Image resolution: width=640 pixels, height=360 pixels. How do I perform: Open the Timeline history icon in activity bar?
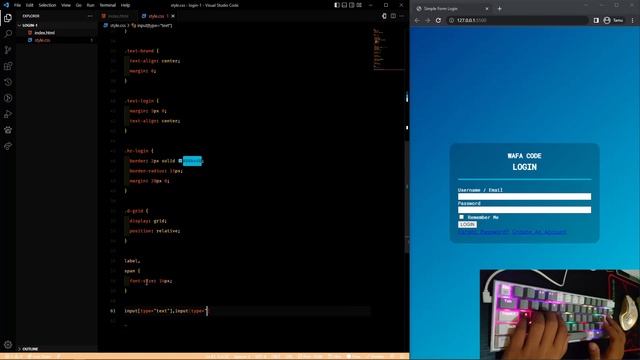tap(8, 82)
